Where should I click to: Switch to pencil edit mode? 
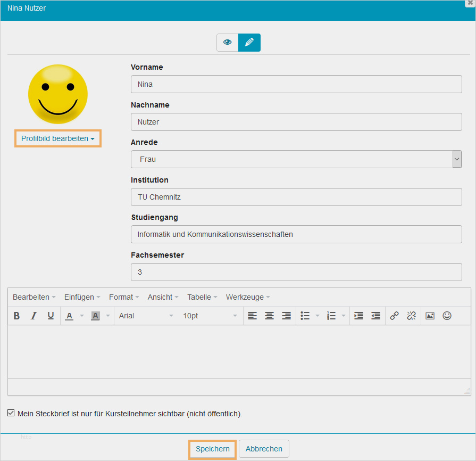click(x=249, y=43)
